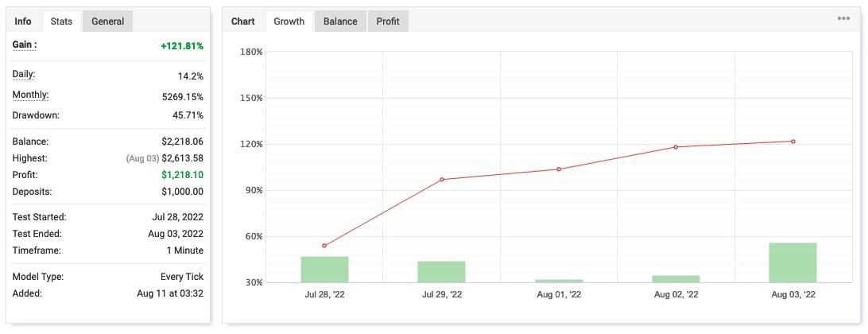Select the Stats tab
This screenshot has width=868, height=334.
click(61, 21)
